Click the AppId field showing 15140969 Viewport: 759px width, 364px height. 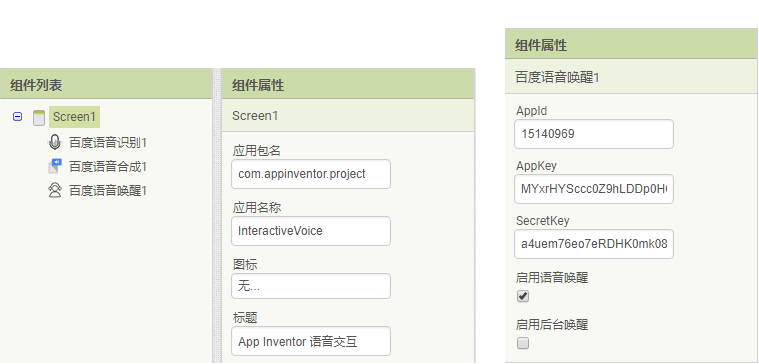tap(594, 134)
